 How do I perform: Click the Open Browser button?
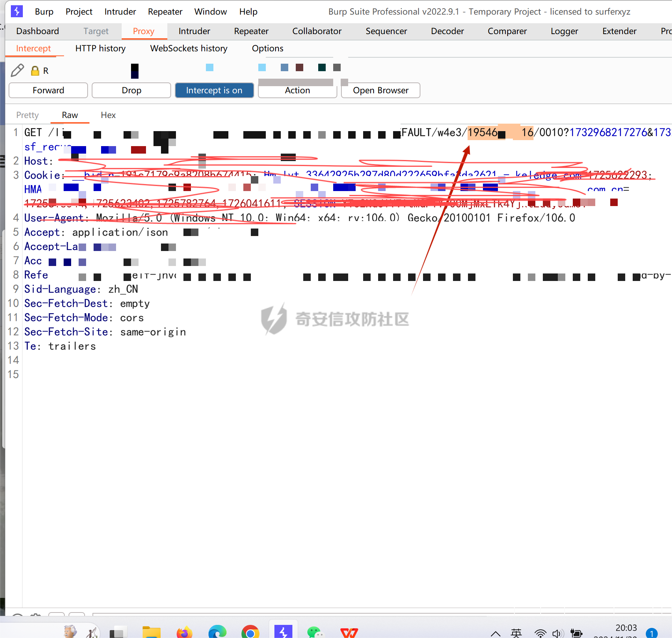point(381,90)
